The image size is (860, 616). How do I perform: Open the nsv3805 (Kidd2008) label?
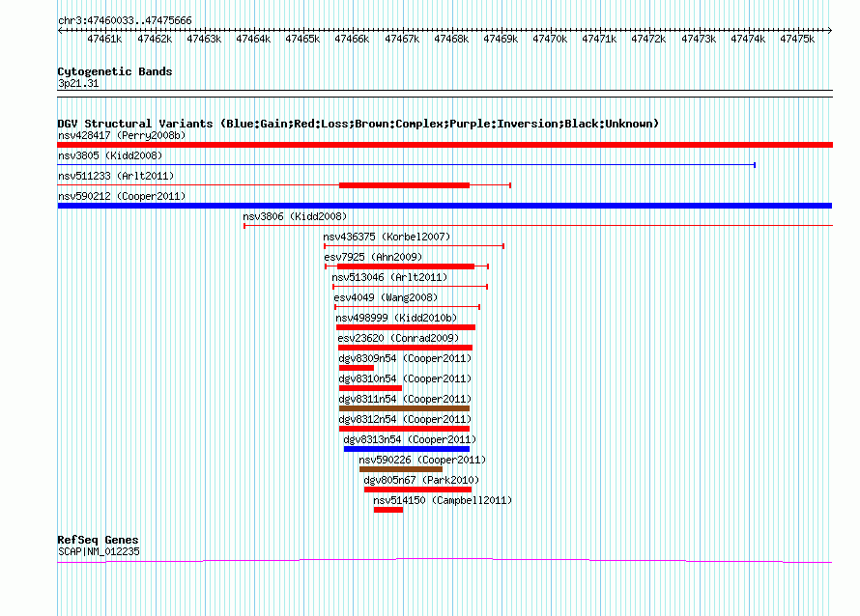(x=110, y=155)
